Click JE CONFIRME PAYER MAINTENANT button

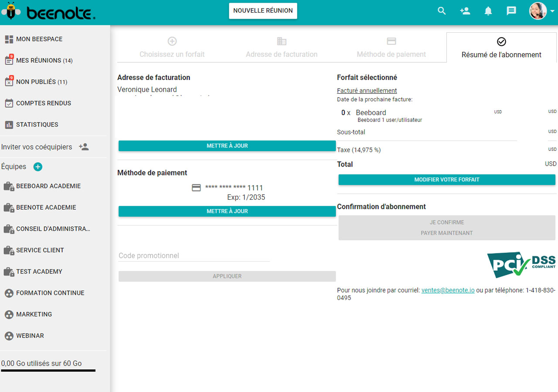tap(447, 228)
